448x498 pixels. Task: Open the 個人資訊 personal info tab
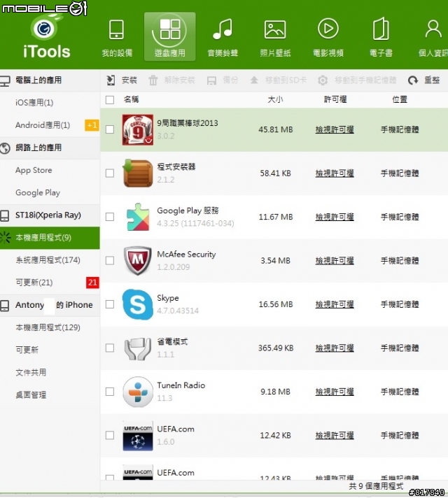[433, 38]
